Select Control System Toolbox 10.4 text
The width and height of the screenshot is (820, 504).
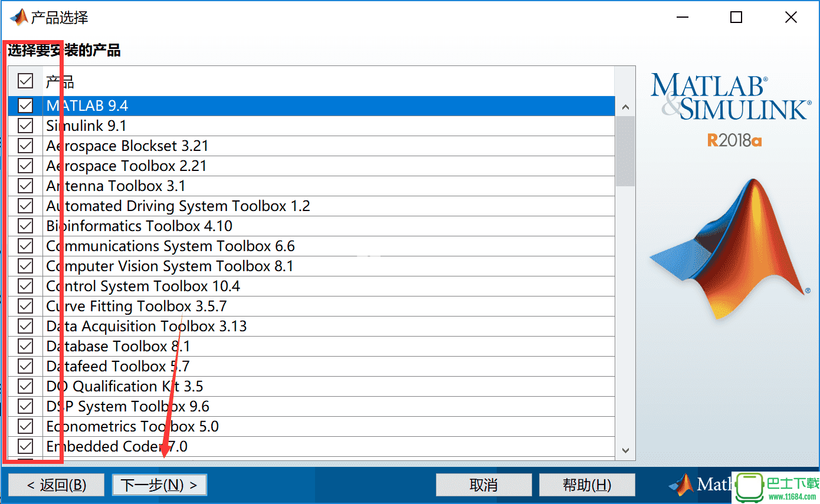coord(143,286)
